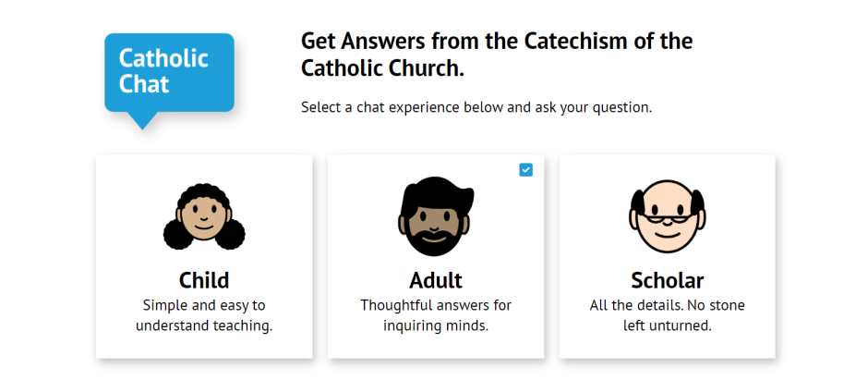Select the Child avatar with curly pigtails
868x380 pixels.
pyautogui.click(x=204, y=216)
